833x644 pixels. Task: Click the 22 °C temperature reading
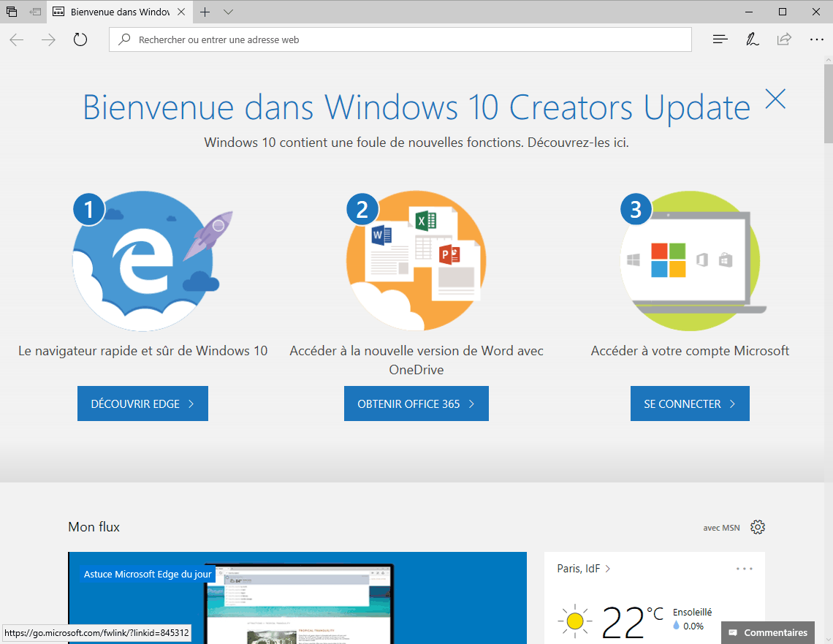coord(632,621)
